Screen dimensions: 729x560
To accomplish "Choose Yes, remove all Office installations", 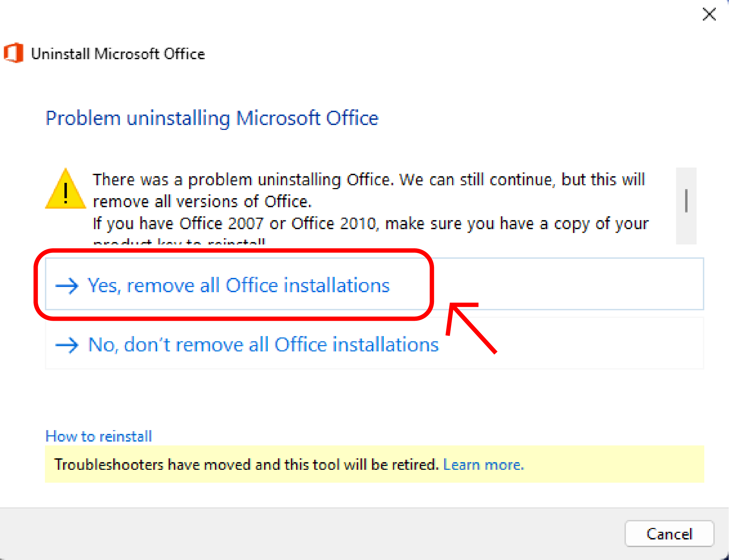I will [x=374, y=284].
